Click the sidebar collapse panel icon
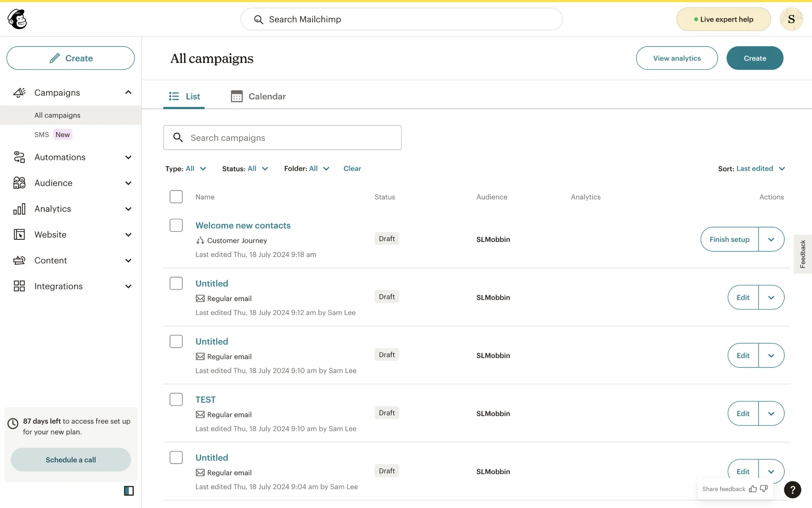The height and width of the screenshot is (508, 812). 129,491
